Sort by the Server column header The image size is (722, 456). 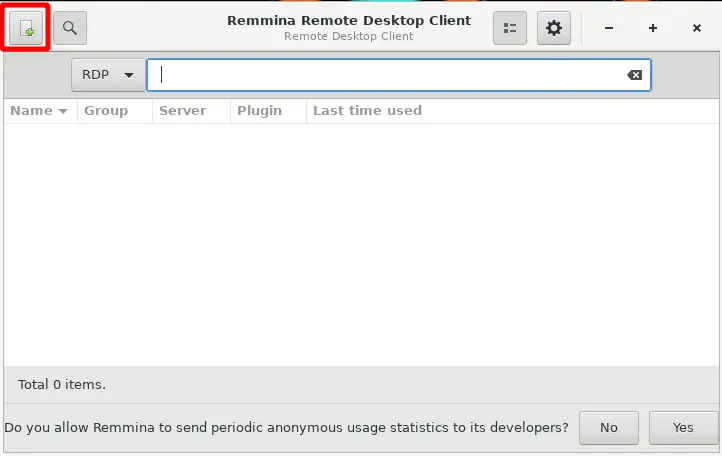coord(182,111)
